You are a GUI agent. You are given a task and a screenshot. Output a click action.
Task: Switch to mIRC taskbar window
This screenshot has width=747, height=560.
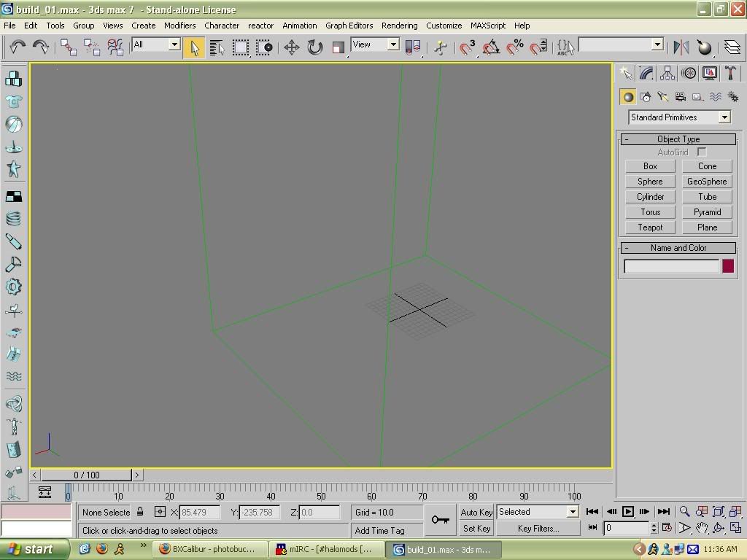(x=326, y=550)
